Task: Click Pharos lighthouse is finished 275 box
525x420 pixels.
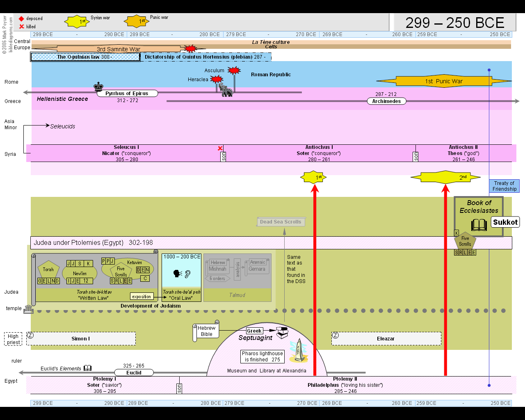Action: point(262,356)
